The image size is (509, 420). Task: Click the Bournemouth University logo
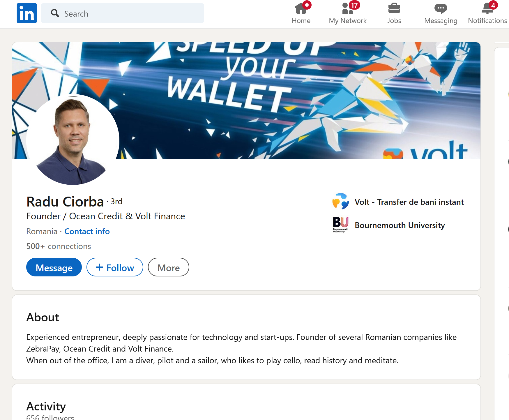click(340, 225)
